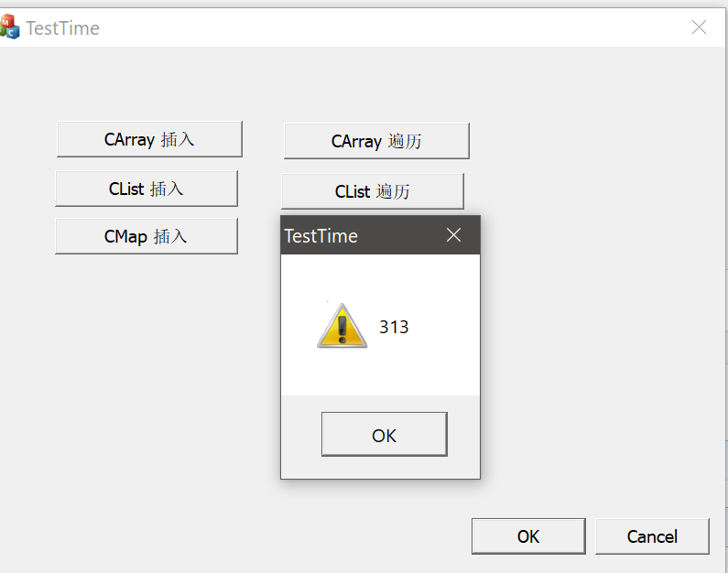
Task: Confirm the message box with OK
Action: click(385, 434)
